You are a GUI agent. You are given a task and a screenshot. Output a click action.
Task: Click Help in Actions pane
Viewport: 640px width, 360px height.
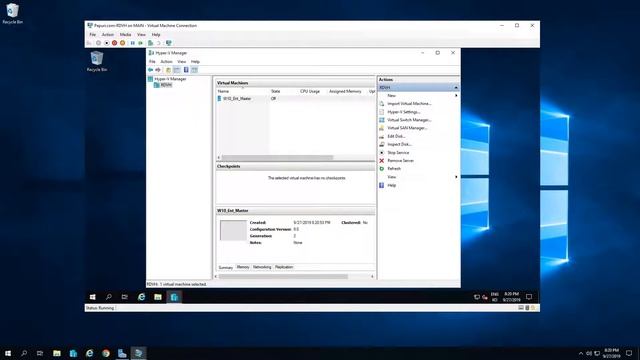[x=391, y=185]
